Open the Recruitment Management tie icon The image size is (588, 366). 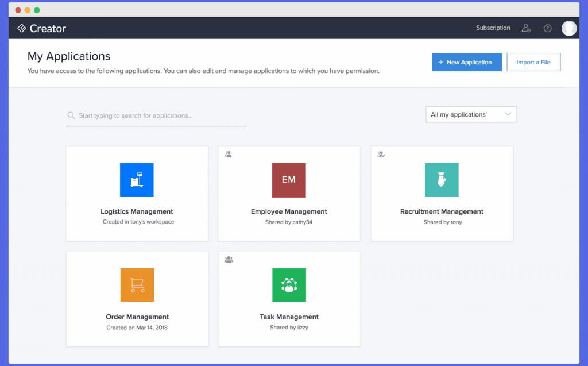(442, 179)
